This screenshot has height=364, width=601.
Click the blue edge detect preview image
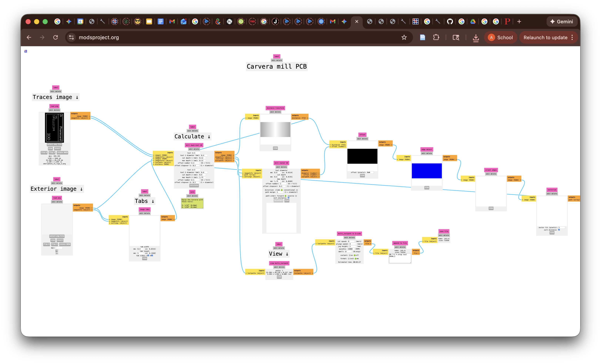tap(427, 171)
